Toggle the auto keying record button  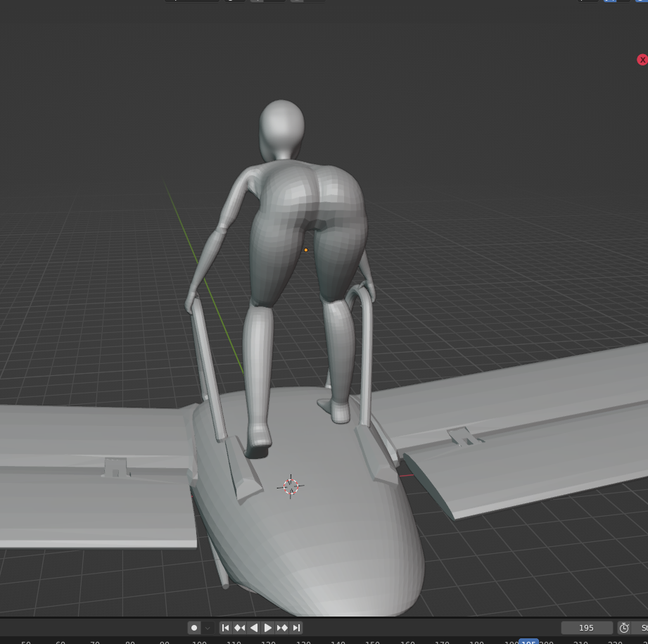(x=194, y=628)
